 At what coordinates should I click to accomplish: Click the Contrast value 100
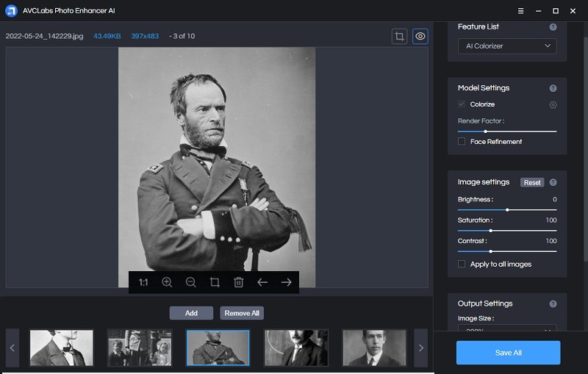[551, 241]
